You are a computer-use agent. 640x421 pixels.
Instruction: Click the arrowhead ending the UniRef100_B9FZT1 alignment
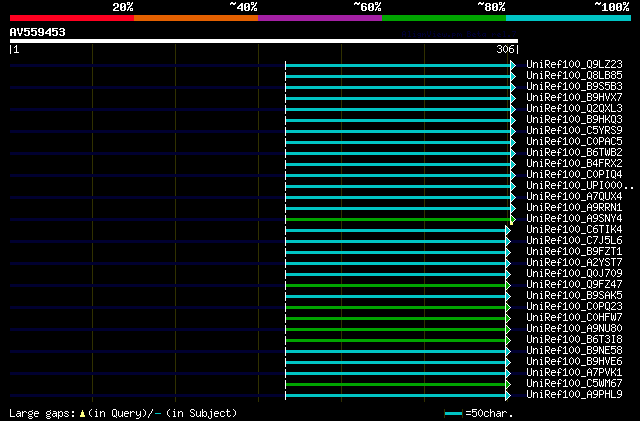coord(508,253)
